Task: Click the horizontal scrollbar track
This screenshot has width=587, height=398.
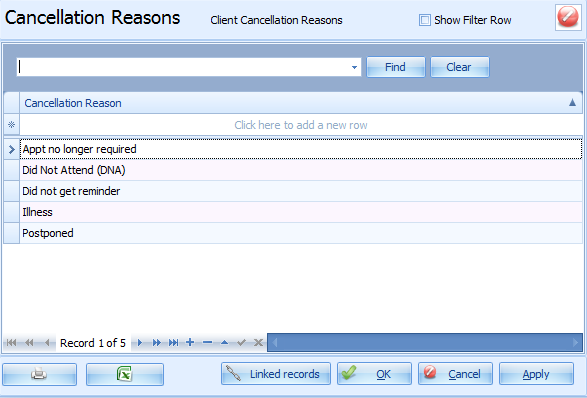Action: click(425, 343)
